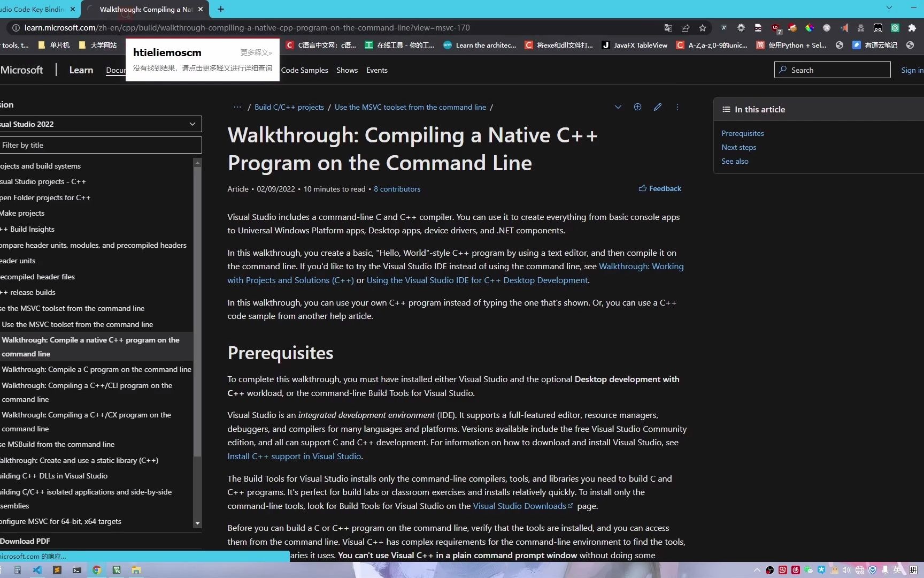
Task: Click the Learn site title link
Action: pyautogui.click(x=81, y=70)
